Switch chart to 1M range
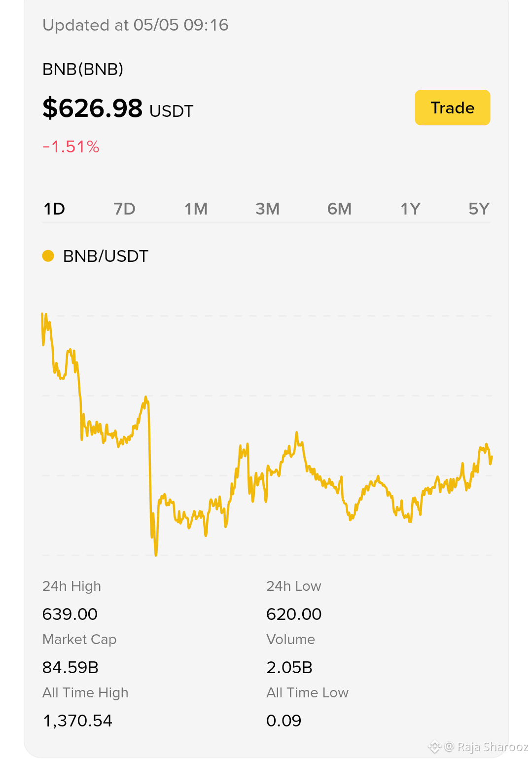 coord(196,209)
